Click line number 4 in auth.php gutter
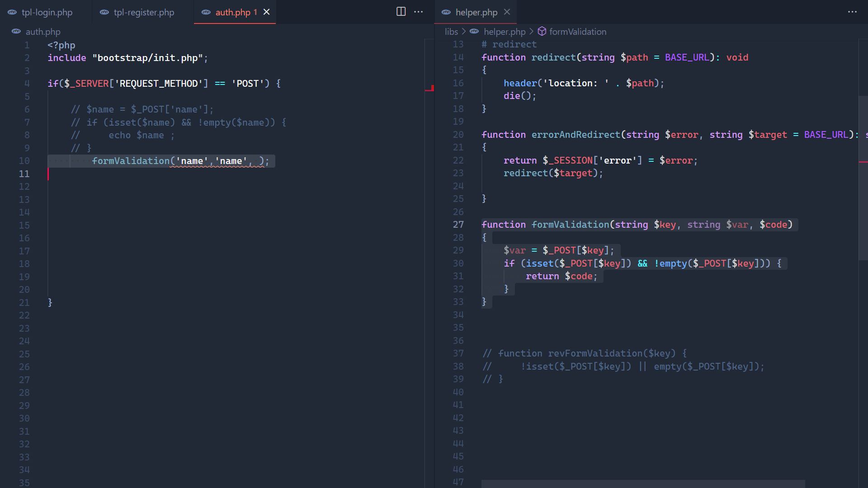Image resolution: width=868 pixels, height=488 pixels. click(x=27, y=84)
